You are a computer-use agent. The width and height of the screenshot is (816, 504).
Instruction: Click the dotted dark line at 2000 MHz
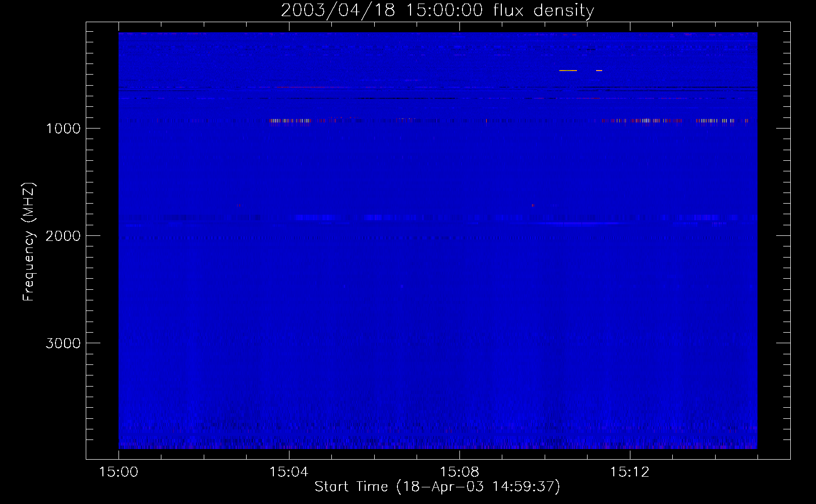tap(437, 237)
